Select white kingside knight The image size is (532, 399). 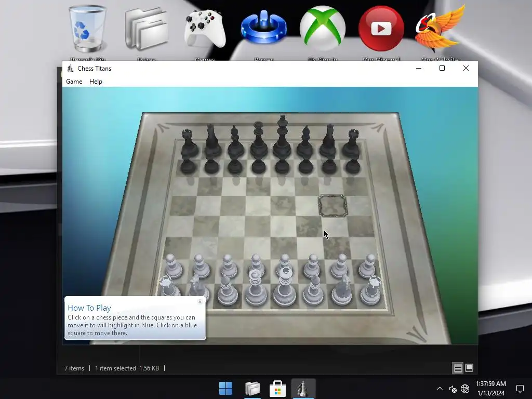[x=342, y=289]
